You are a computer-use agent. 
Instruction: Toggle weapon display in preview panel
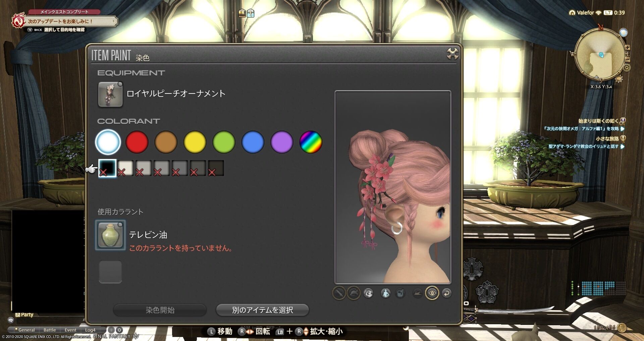coord(339,293)
